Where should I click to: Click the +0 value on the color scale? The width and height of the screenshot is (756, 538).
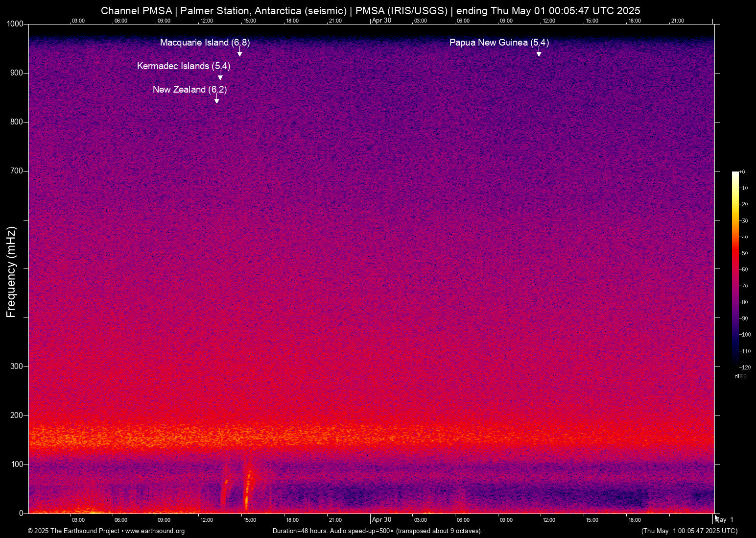742,172
